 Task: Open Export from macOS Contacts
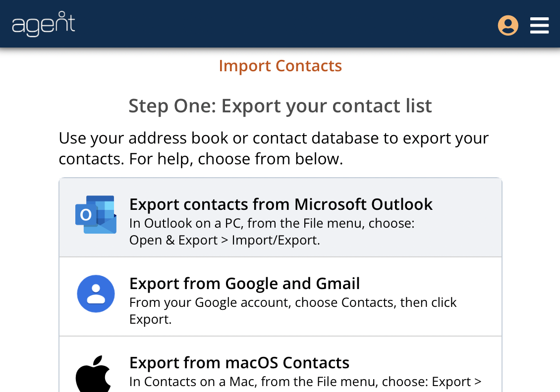[x=280, y=364]
